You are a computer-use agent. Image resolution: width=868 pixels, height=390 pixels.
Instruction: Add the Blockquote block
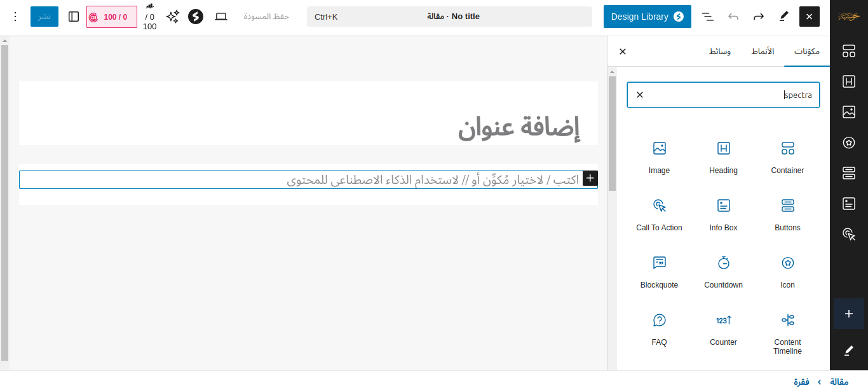[x=659, y=272]
